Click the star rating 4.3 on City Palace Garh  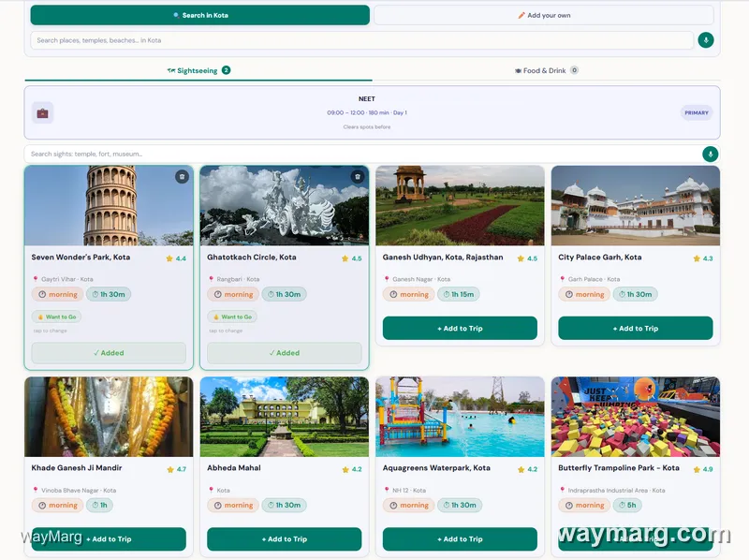703,258
